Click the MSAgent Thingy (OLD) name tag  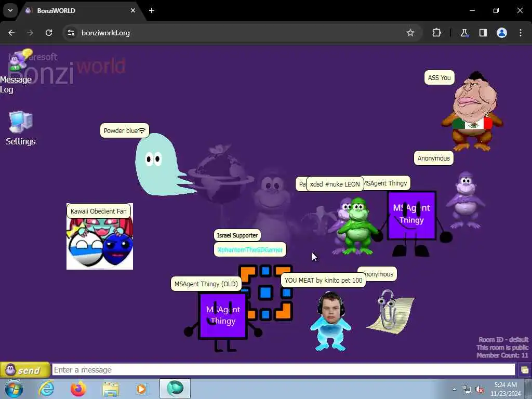(x=206, y=284)
